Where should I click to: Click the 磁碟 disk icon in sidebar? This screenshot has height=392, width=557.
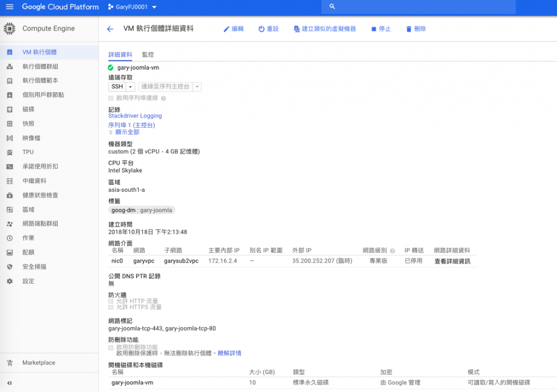[x=10, y=109]
